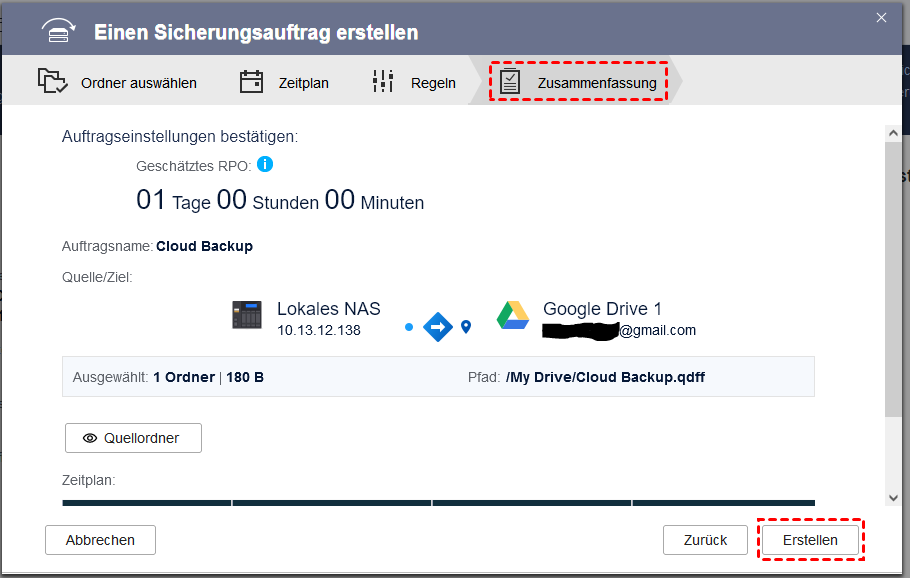Click the backup job drive icon in header
This screenshot has height=578, width=910.
pyautogui.click(x=58, y=31)
